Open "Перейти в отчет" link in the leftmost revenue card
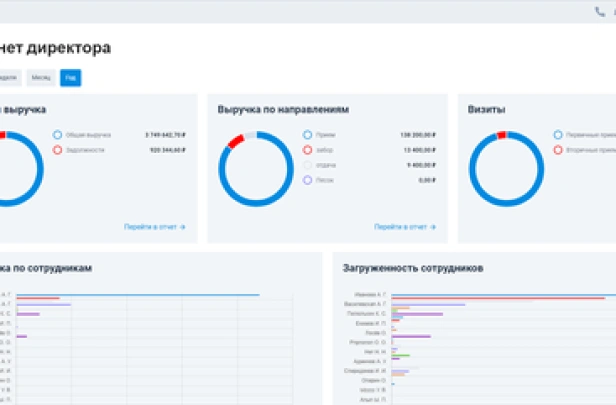 (154, 227)
